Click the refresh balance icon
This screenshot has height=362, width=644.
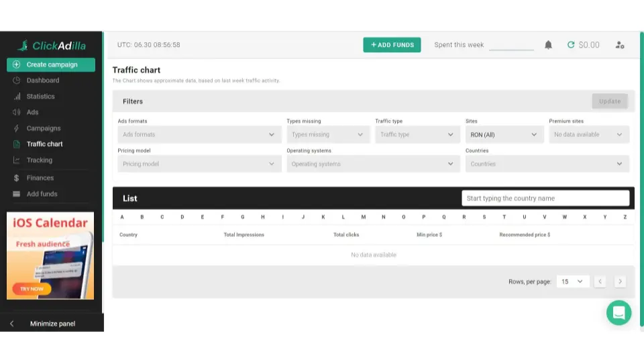pyautogui.click(x=571, y=45)
